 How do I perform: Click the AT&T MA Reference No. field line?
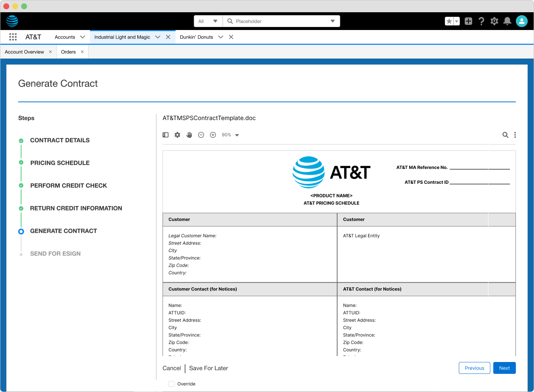click(x=480, y=169)
